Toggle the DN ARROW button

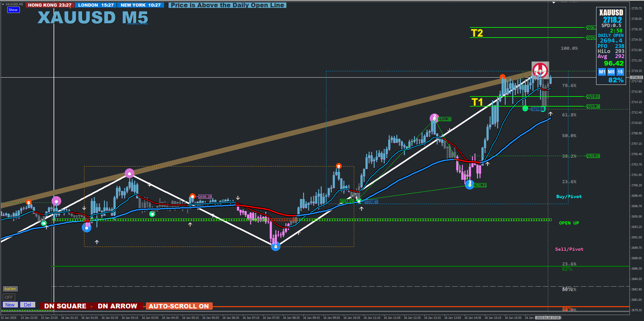coord(118,306)
